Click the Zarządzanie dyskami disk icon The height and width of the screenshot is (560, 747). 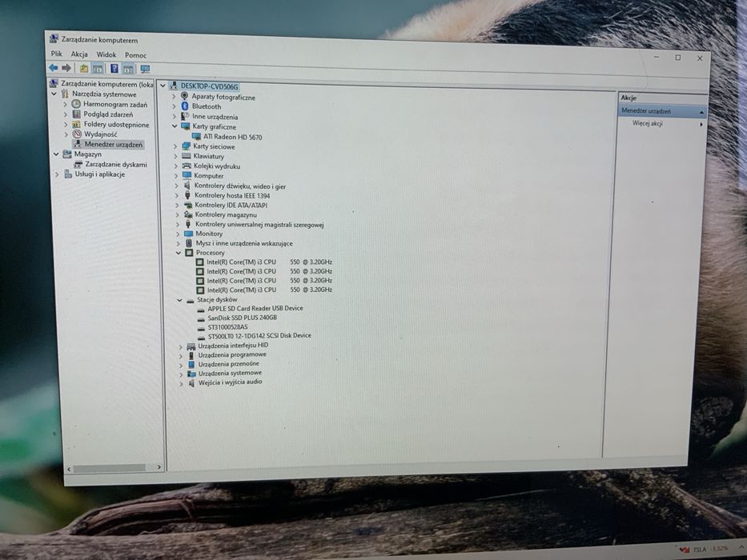[78, 164]
